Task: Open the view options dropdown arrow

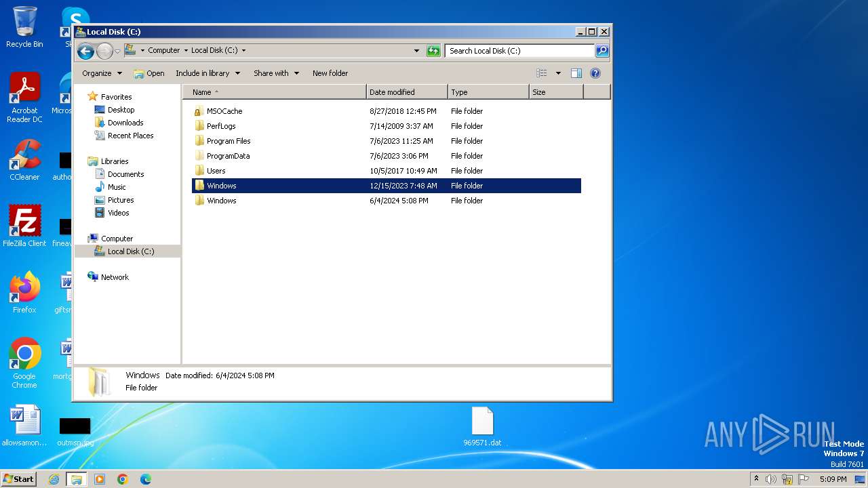Action: tap(558, 73)
